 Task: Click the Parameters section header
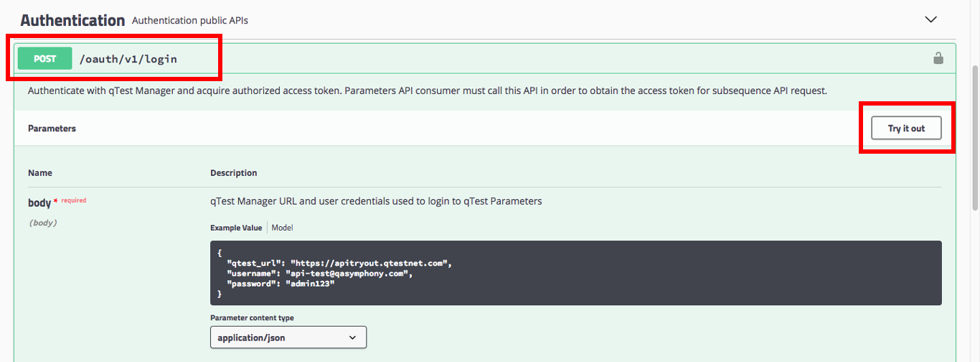[52, 129]
